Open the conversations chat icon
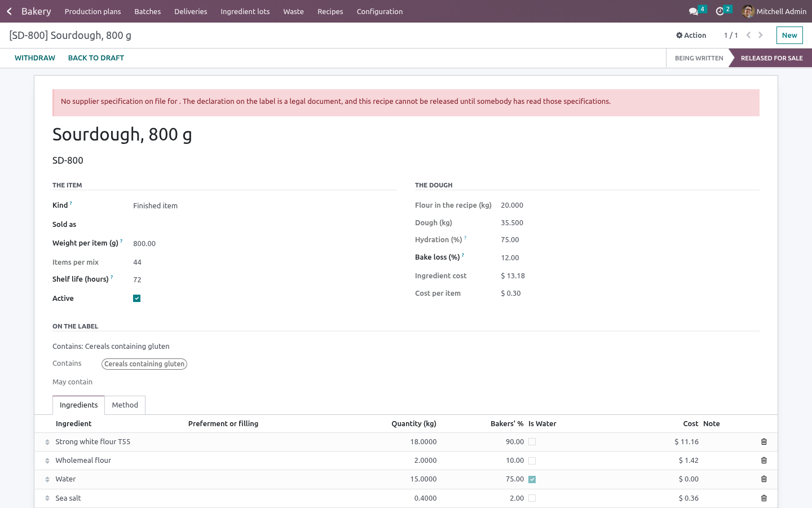 coord(694,11)
